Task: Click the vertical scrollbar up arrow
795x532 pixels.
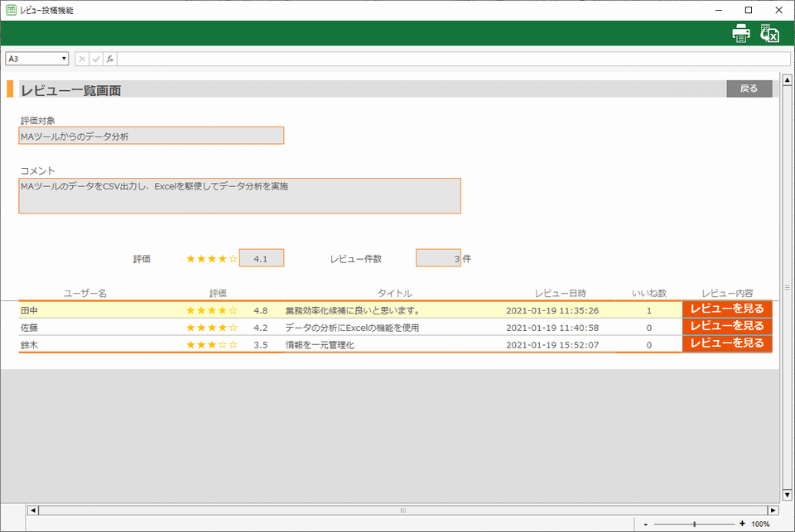Action: 787,80
